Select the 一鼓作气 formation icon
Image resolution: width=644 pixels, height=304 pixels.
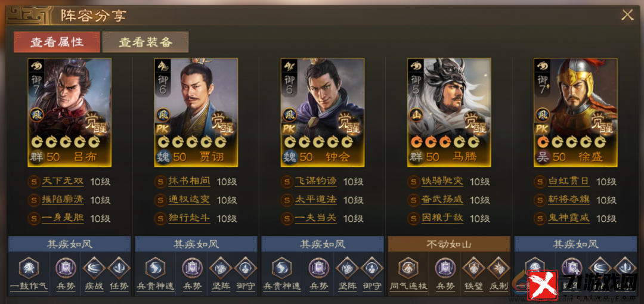29,267
